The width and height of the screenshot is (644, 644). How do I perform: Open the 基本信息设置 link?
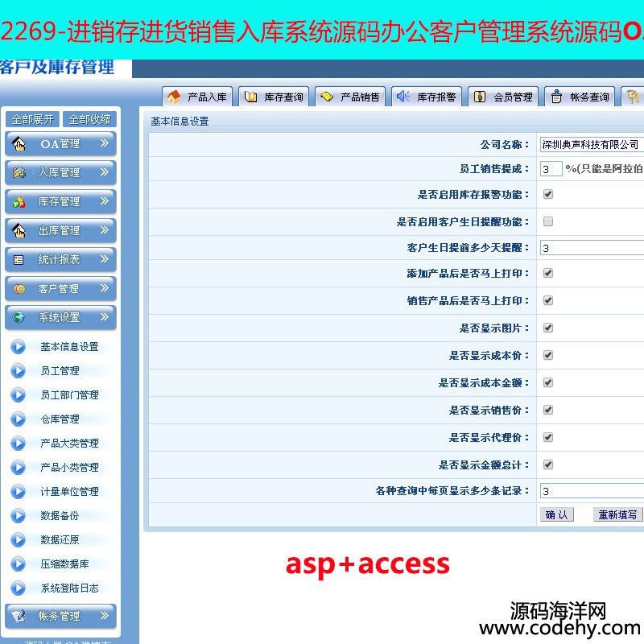coord(69,347)
